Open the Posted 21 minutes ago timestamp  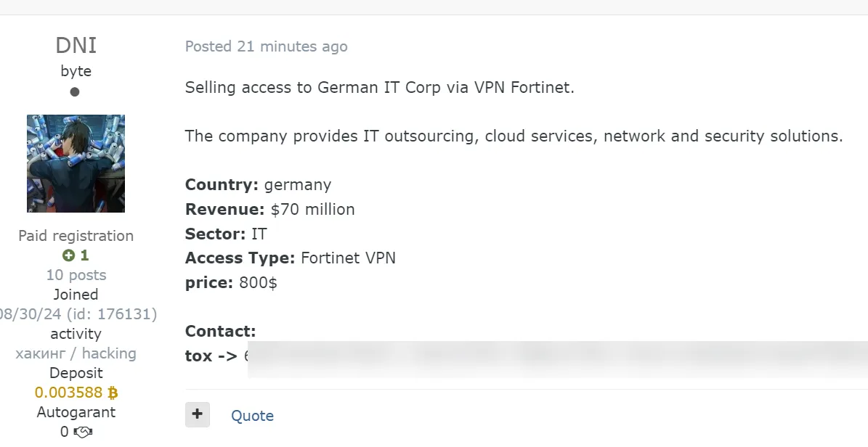click(x=266, y=46)
